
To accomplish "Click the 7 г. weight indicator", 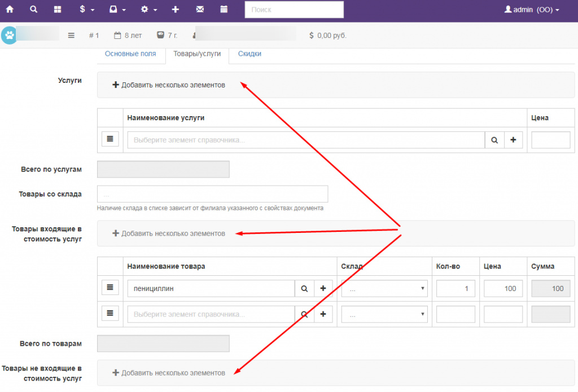I will (x=167, y=36).
